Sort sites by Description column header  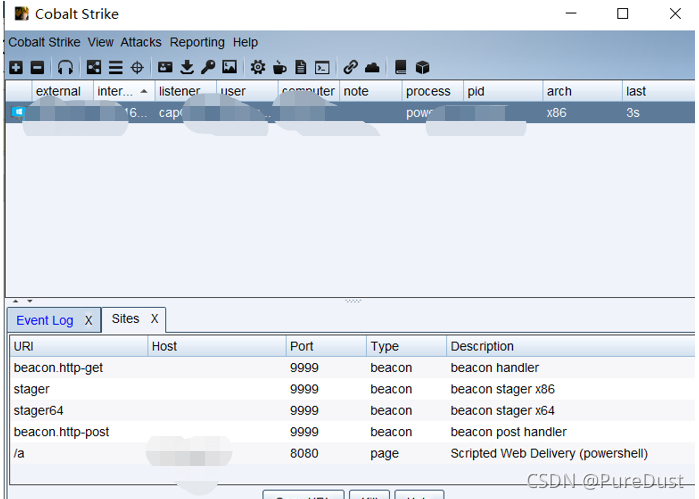point(570,346)
